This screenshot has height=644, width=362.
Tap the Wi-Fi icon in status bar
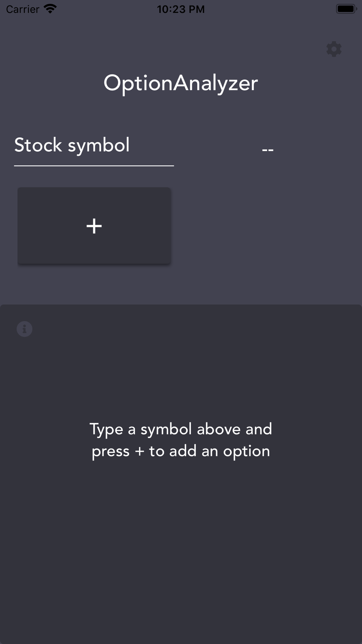point(50,9)
